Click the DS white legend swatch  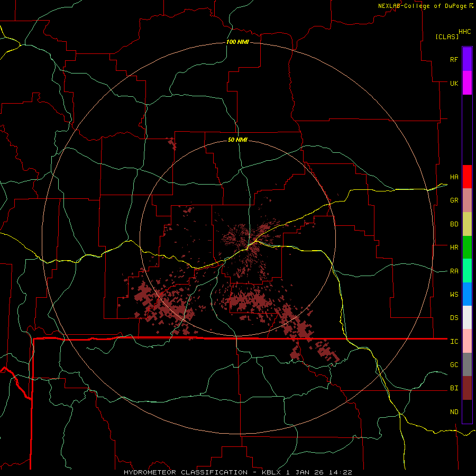click(x=467, y=317)
